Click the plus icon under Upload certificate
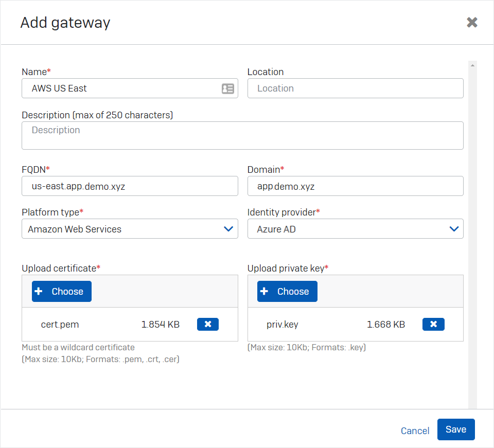Viewport: 494px width, 448px height. [39, 291]
